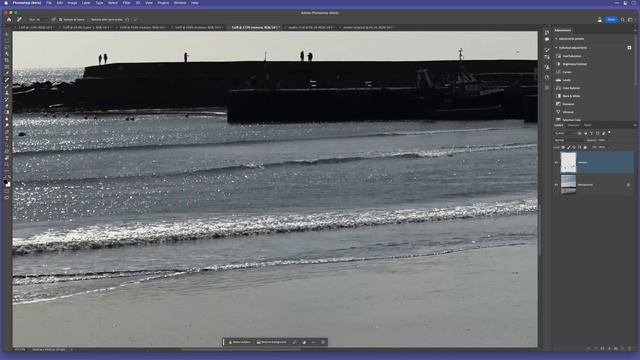The width and height of the screenshot is (640, 360).
Task: Select the Clone Stamp tool
Action: pos(7,93)
